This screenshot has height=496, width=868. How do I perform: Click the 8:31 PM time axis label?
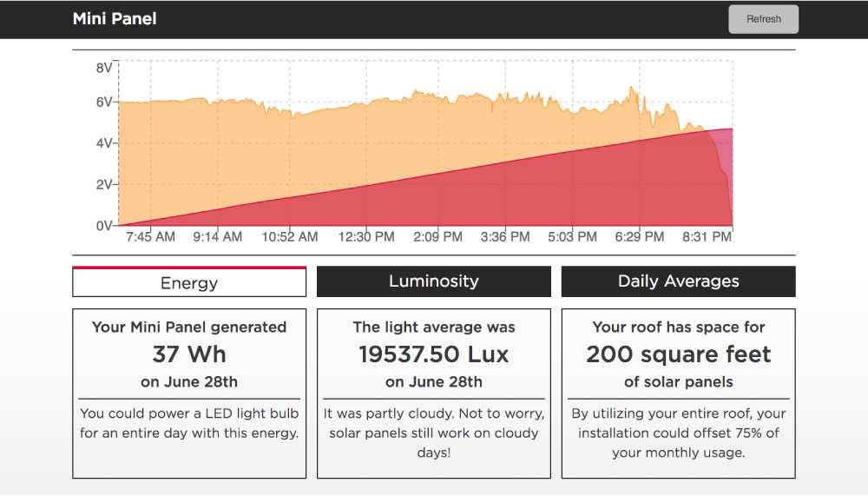click(707, 236)
